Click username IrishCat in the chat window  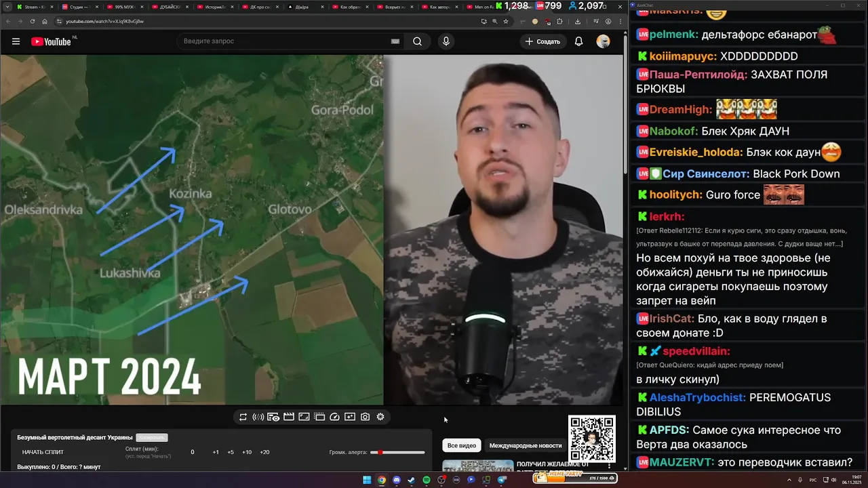coord(673,318)
